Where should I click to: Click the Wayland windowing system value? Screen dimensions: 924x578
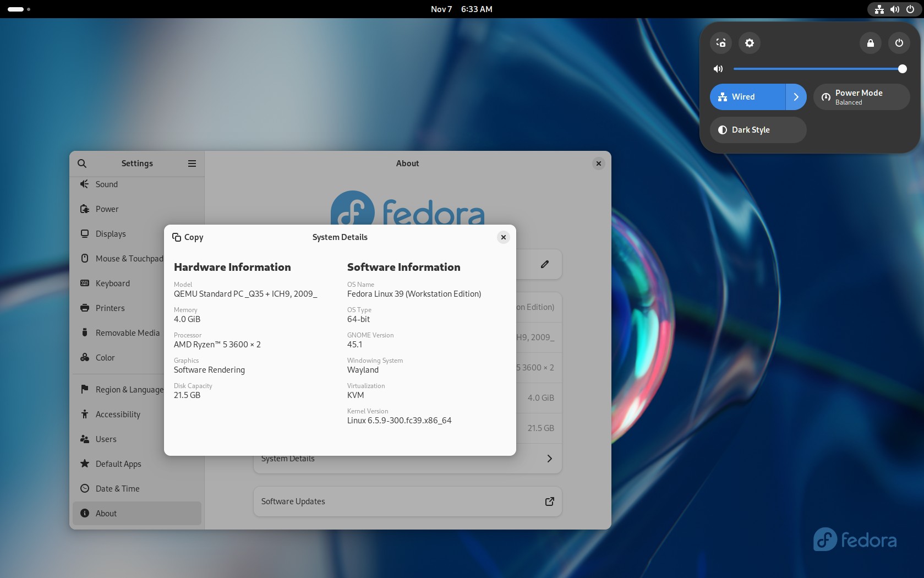coord(363,370)
